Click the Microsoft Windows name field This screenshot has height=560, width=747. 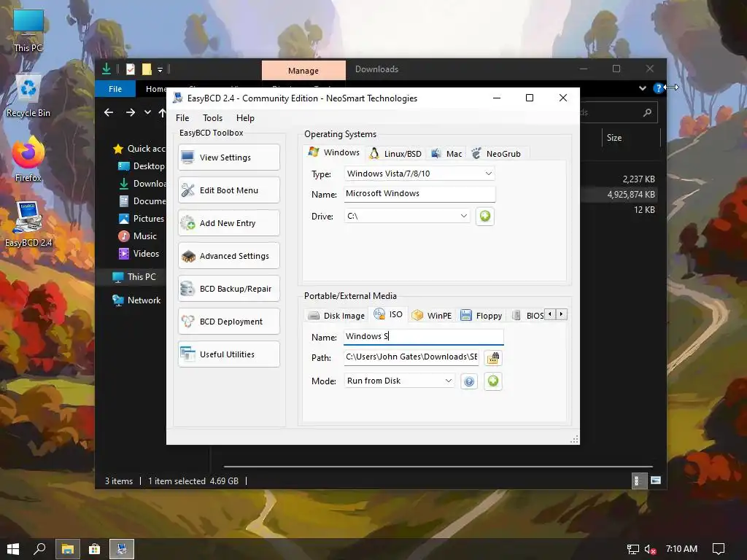pyautogui.click(x=419, y=193)
